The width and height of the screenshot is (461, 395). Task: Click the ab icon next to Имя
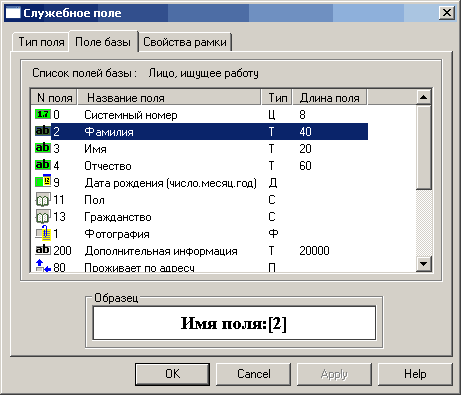(43, 148)
